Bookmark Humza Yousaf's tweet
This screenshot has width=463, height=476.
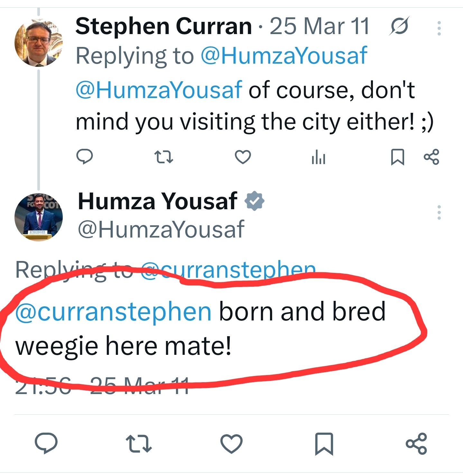click(x=324, y=444)
